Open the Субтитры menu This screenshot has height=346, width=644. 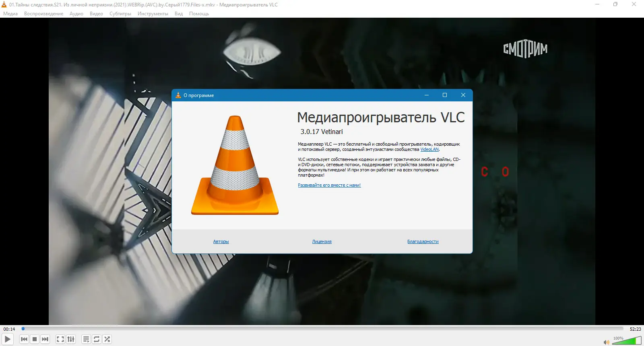[120, 14]
